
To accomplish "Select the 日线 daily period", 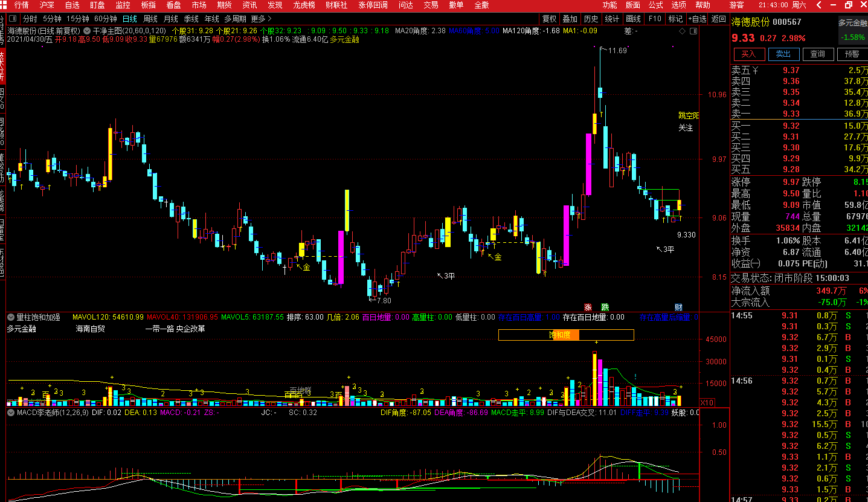I will point(130,19).
